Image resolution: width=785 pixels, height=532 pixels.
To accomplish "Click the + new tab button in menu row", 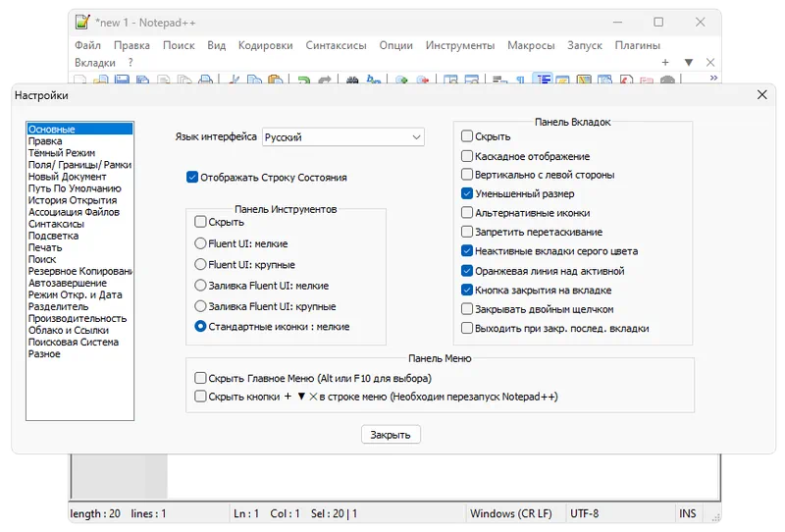I will [665, 62].
